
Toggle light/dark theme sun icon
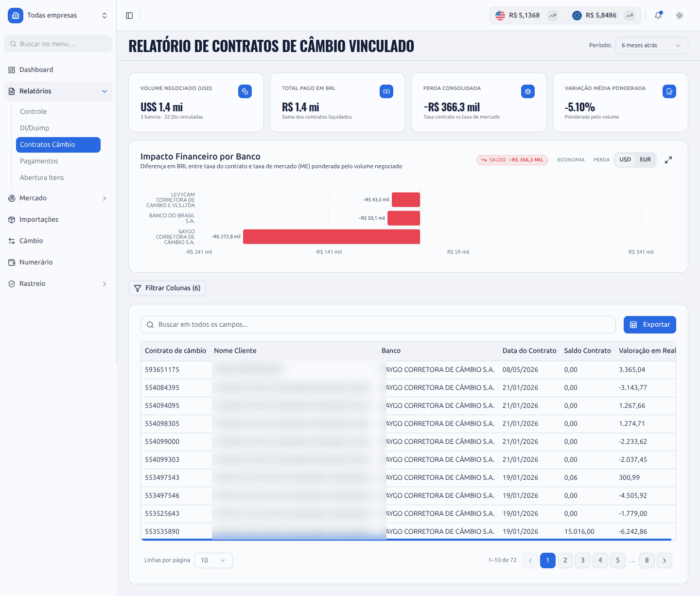680,16
